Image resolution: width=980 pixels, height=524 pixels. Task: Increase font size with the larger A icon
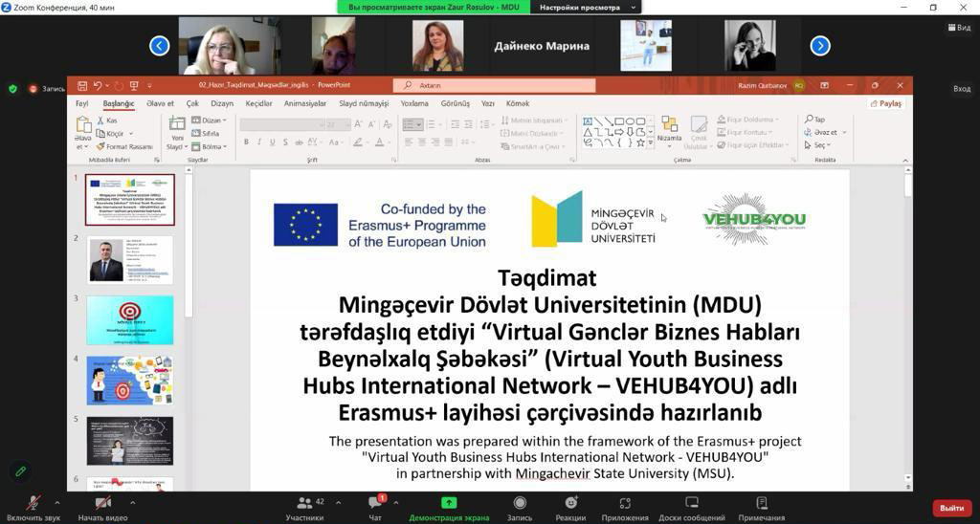(x=358, y=124)
